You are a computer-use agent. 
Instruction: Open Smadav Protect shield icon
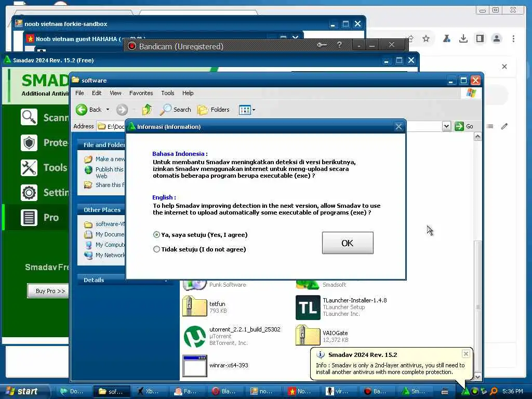coord(29,142)
